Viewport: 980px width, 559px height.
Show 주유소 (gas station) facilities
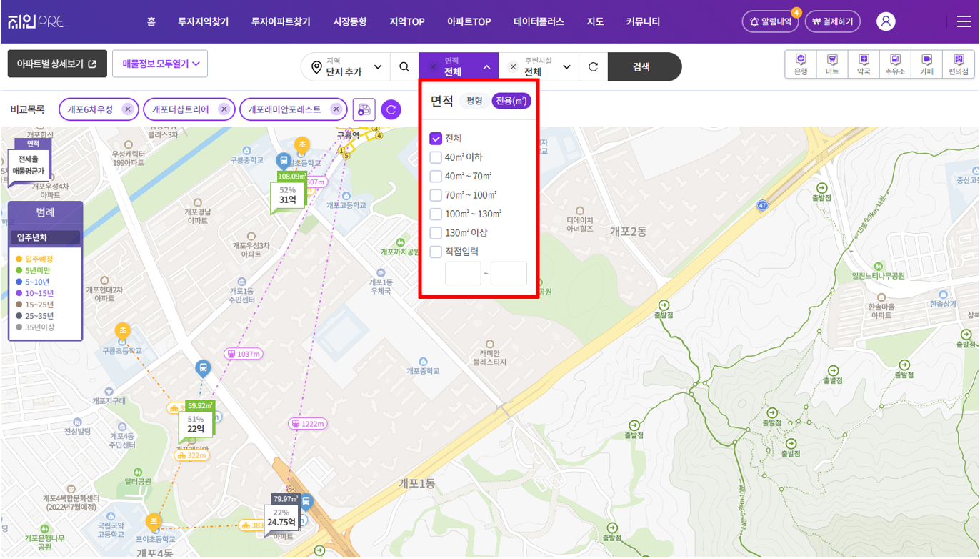point(894,64)
